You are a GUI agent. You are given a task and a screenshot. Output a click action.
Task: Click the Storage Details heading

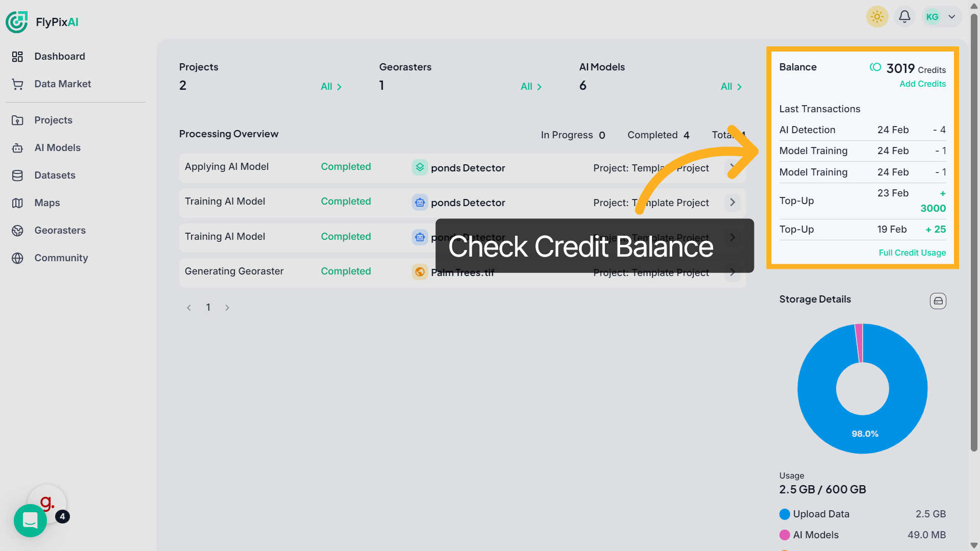click(x=815, y=299)
